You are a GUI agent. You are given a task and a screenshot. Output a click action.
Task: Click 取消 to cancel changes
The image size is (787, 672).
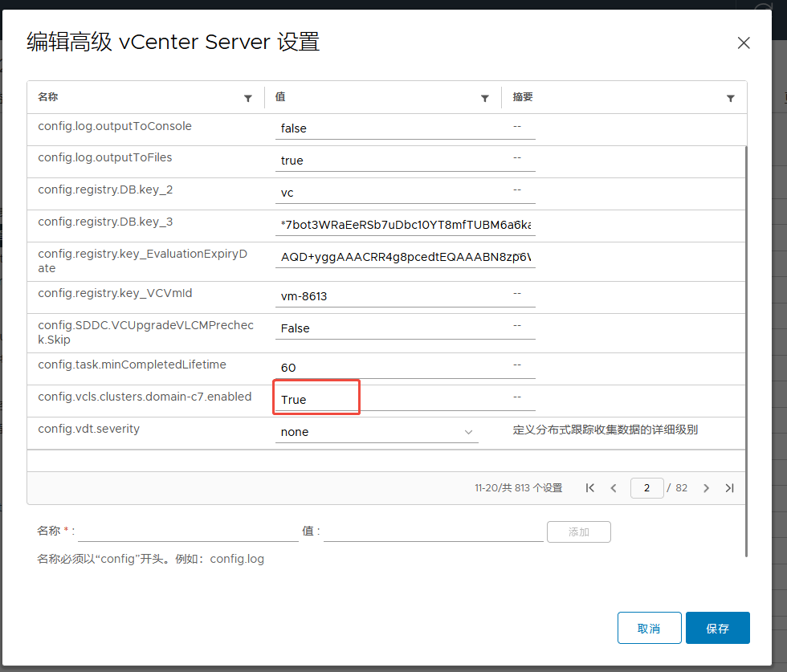pos(650,628)
